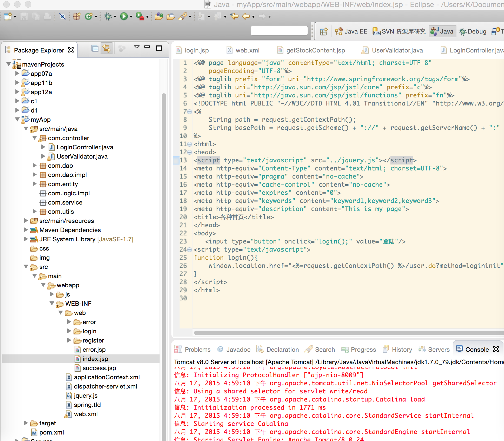
Task: Open the Debug configurations dropdown arrow
Action: click(x=115, y=17)
